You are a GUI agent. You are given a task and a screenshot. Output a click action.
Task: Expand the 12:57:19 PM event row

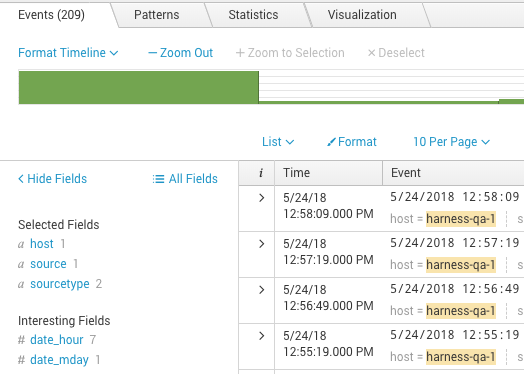coord(262,244)
